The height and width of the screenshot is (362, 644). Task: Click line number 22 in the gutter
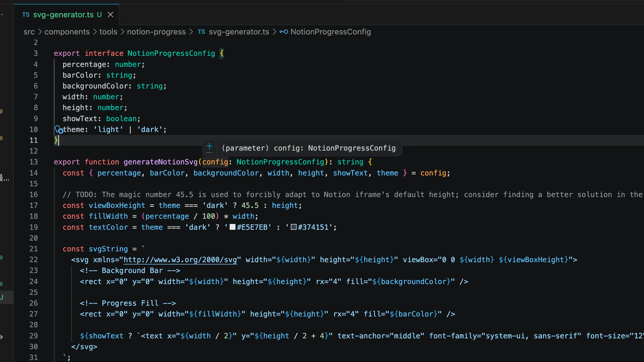coord(33,260)
